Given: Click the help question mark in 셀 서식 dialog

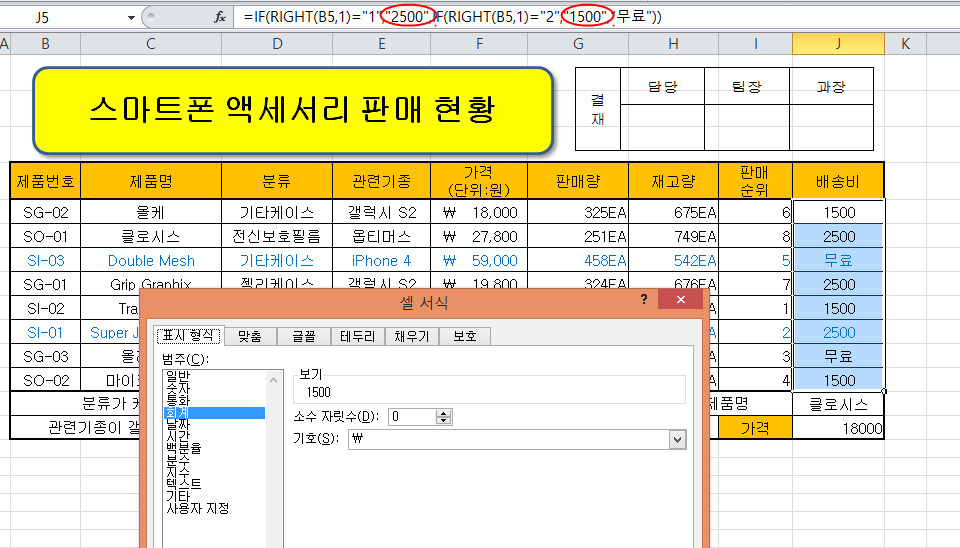Looking at the screenshot, I should coord(644,300).
